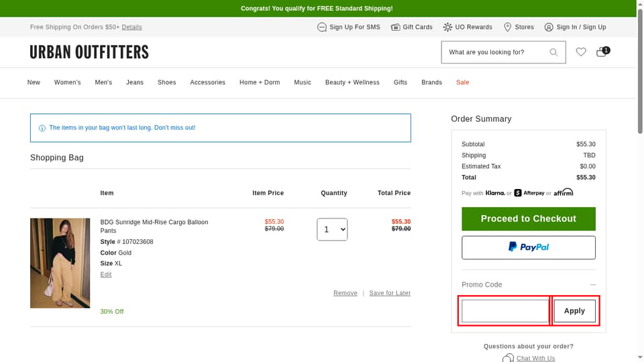Open the Gifts menu
Image resolution: width=644 pixels, height=362 pixels.
tap(400, 82)
